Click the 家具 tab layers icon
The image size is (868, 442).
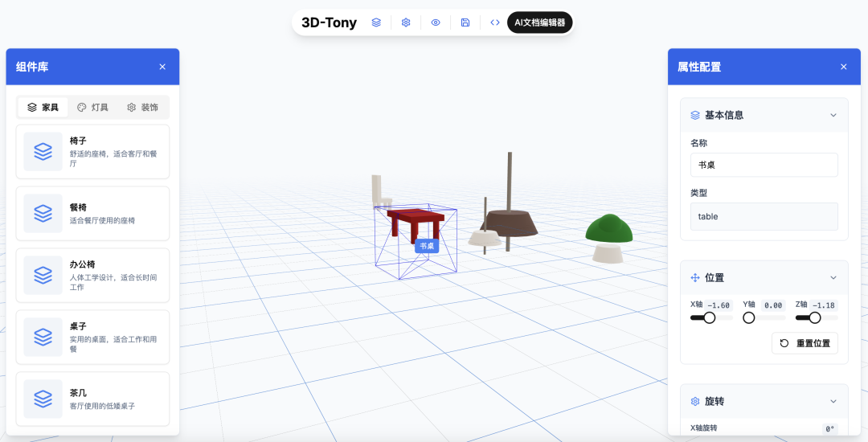pos(32,108)
